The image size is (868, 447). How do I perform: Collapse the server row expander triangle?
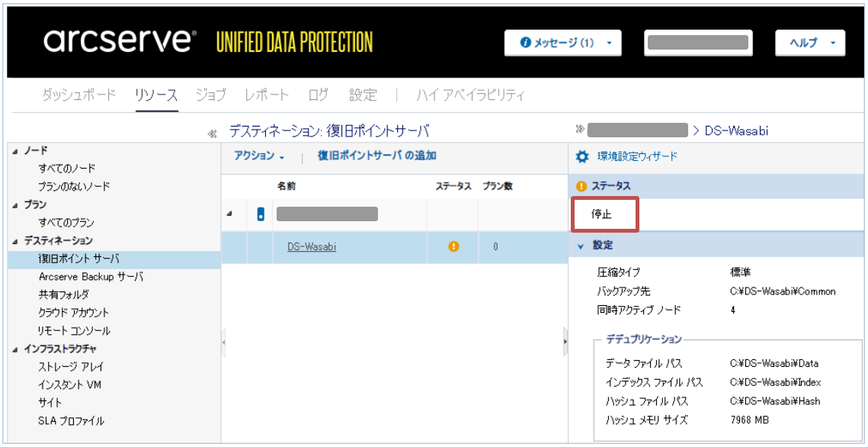(229, 214)
